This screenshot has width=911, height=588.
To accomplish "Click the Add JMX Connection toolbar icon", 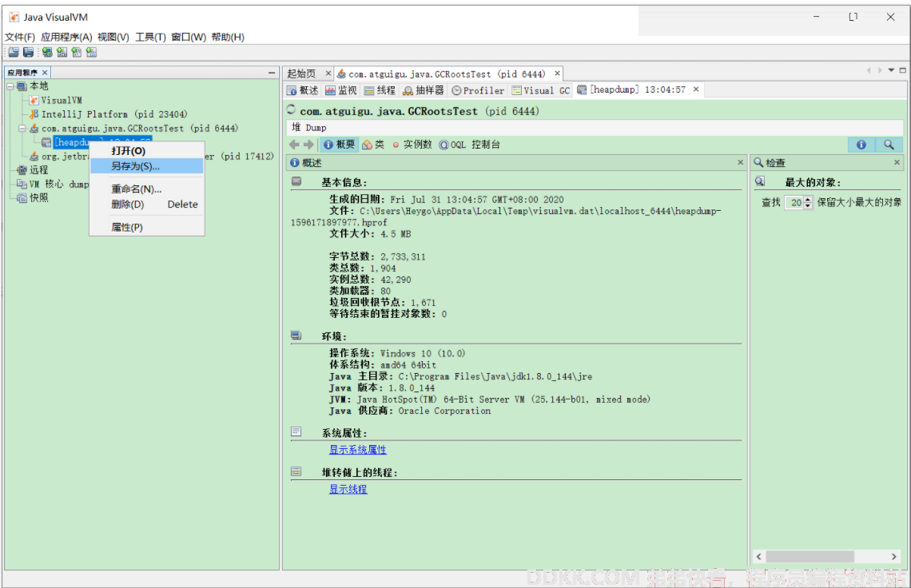I will pos(62,52).
